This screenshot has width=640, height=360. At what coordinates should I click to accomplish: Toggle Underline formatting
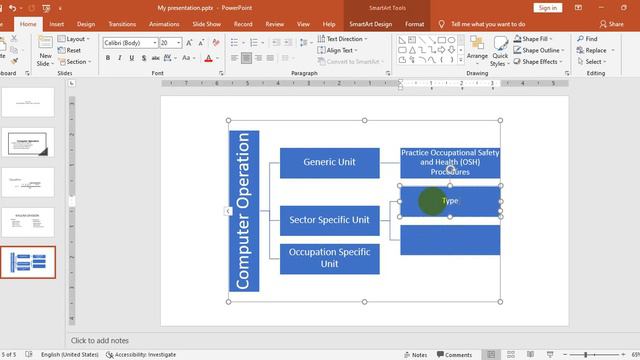131,58
